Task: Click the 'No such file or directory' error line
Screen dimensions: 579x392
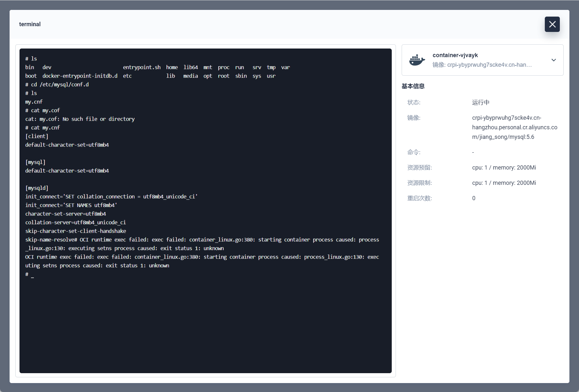Action: pos(80,119)
